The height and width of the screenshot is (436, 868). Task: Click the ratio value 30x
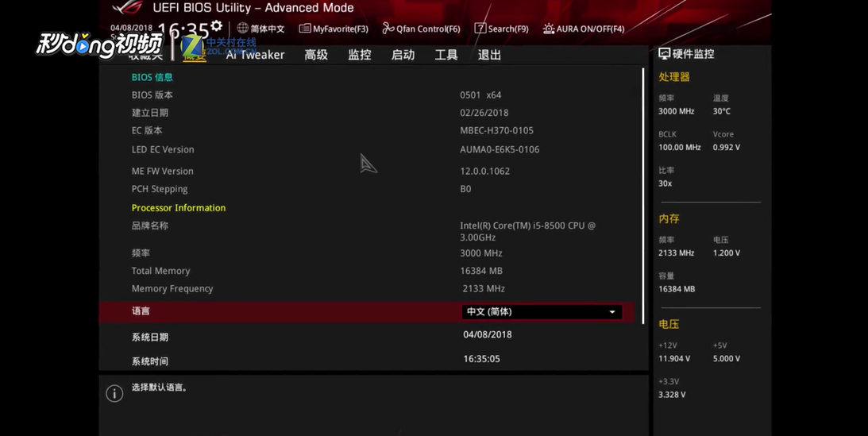click(x=665, y=183)
